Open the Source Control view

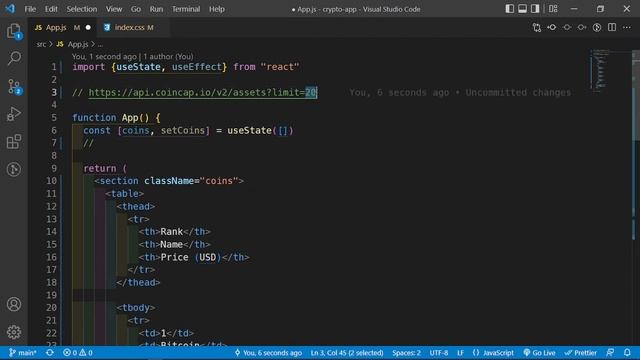(x=14, y=87)
